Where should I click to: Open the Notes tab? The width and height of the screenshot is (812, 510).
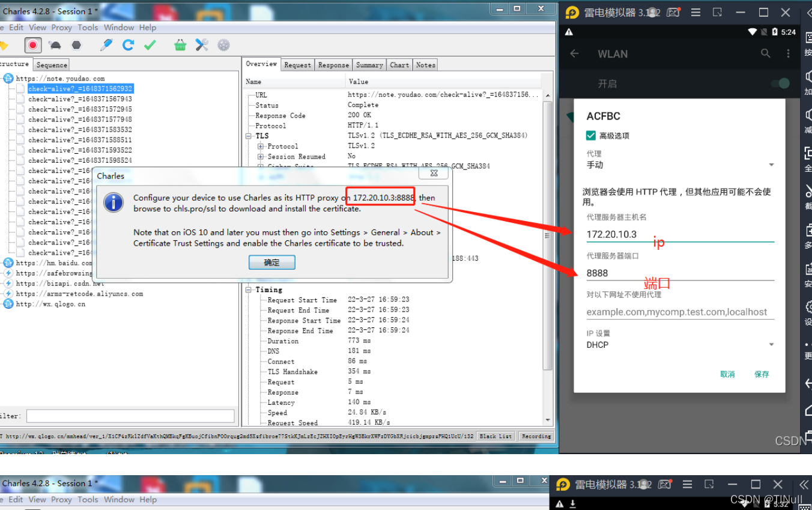point(425,65)
